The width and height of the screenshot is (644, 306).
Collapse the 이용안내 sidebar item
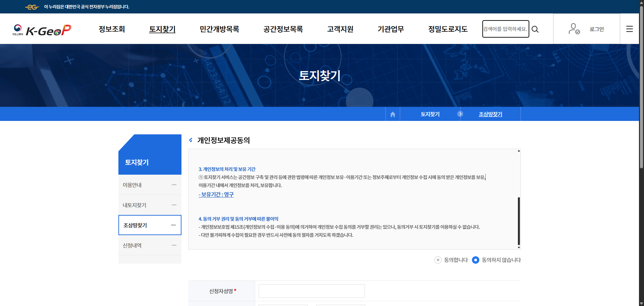[174, 185]
